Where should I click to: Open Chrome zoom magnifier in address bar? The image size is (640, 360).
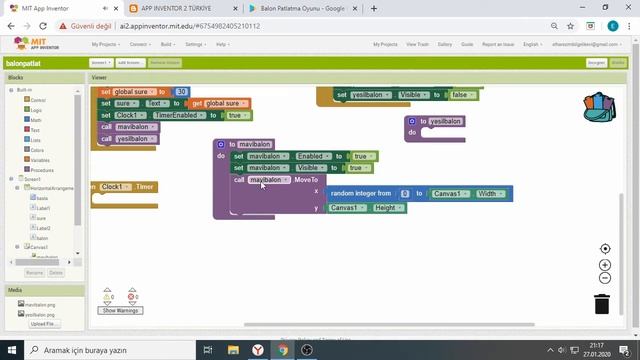pyautogui.click(x=554, y=26)
